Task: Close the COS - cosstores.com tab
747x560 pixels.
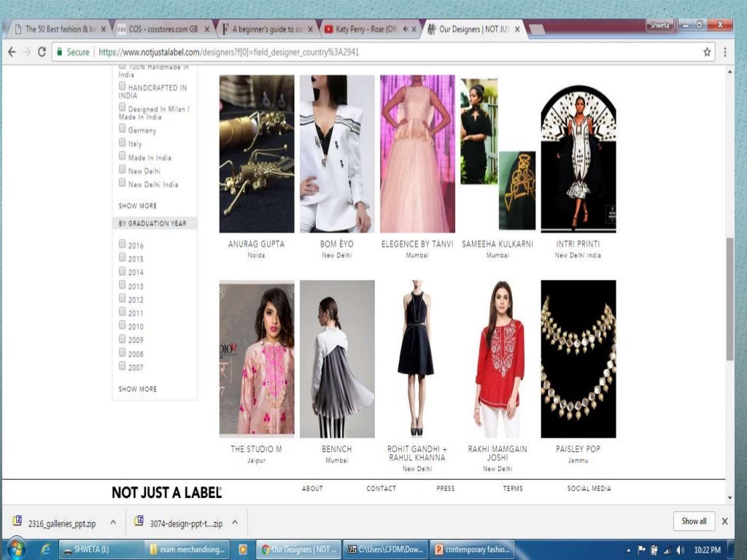Action: (x=206, y=29)
